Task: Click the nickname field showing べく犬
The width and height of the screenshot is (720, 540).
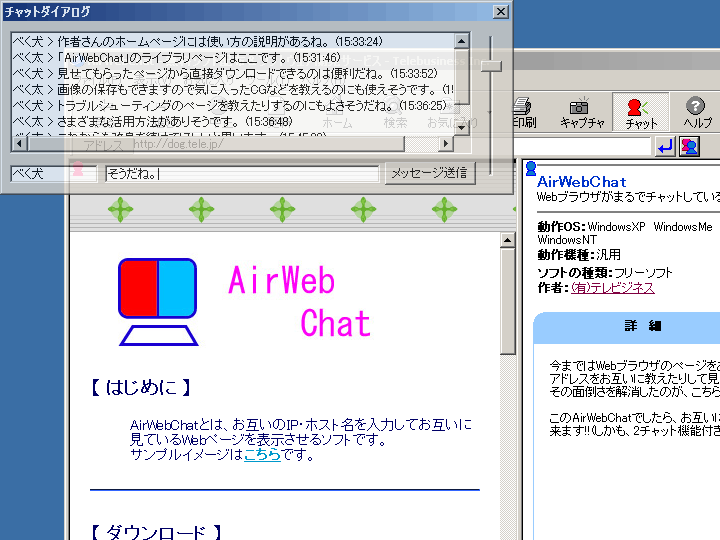Action: [54, 174]
